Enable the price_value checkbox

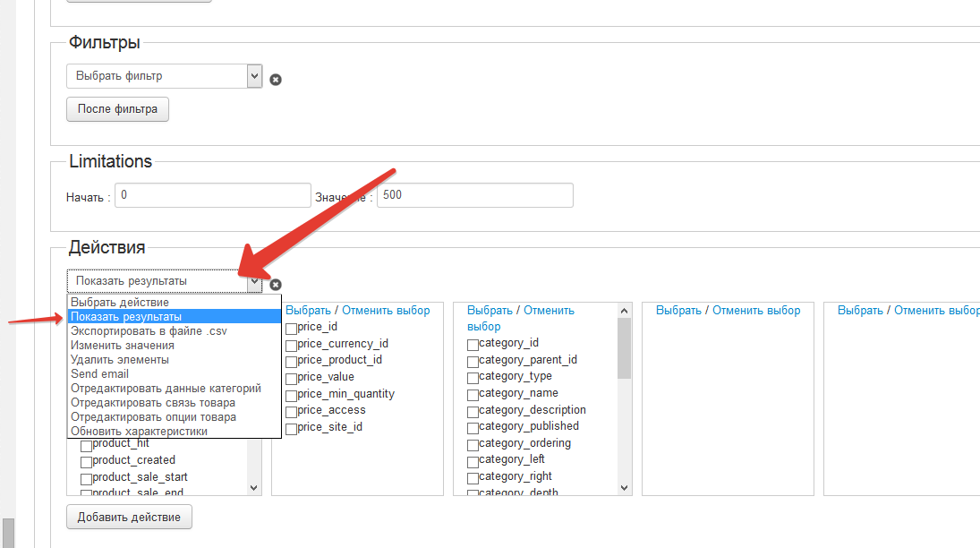point(291,378)
